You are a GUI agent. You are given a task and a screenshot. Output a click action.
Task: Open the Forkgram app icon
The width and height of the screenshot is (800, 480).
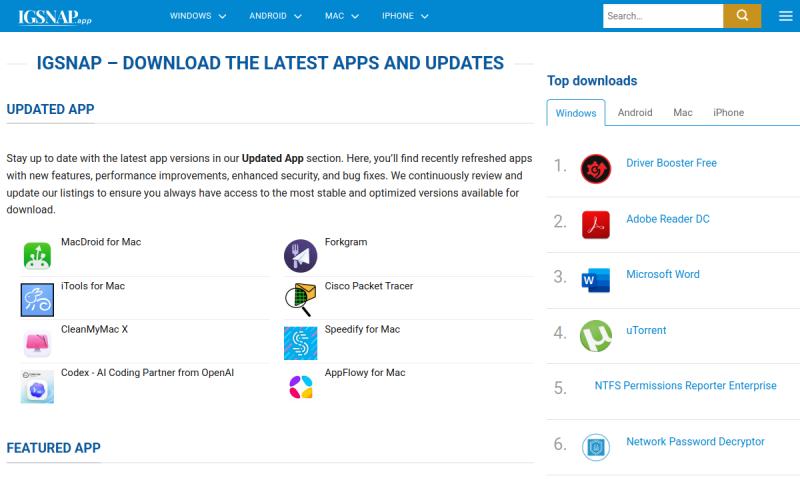(300, 256)
